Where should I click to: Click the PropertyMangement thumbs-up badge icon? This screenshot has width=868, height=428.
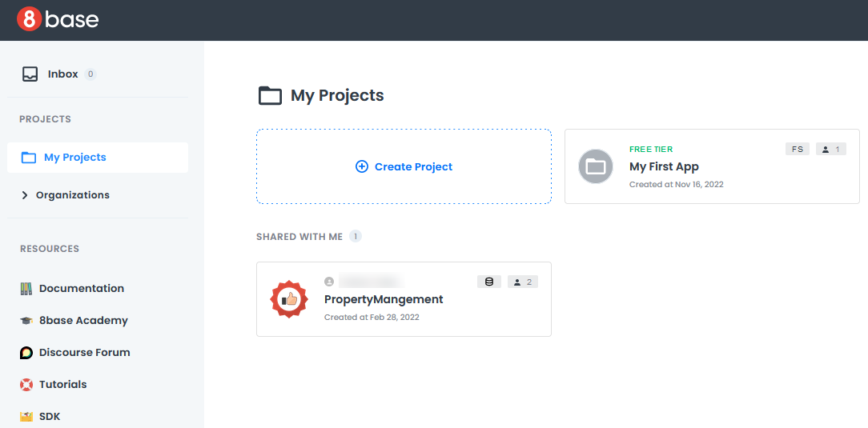(289, 299)
